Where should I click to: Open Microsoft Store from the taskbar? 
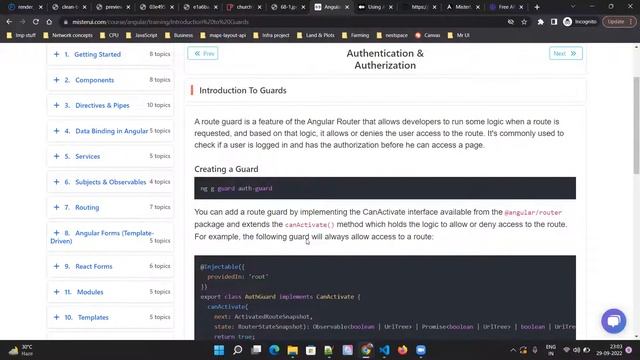pos(311,350)
